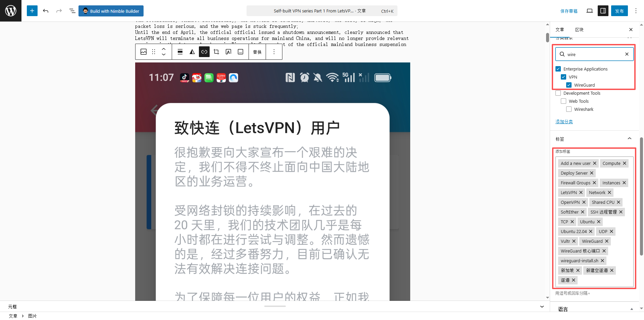Remove the Network tag
The width and height of the screenshot is (644, 320).
tap(609, 193)
